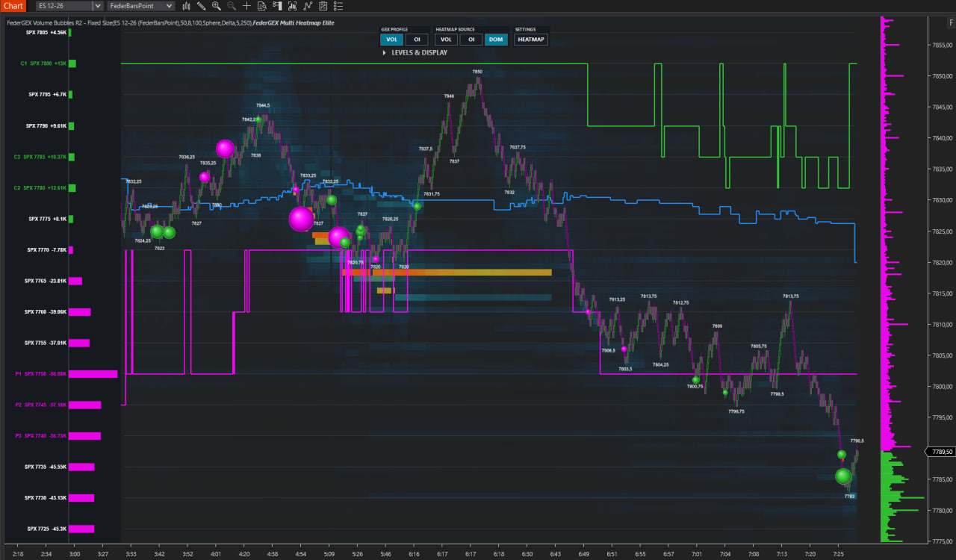Image resolution: width=956 pixels, height=560 pixels.
Task: Open the Strategies line-graph icon
Action: click(308, 6)
